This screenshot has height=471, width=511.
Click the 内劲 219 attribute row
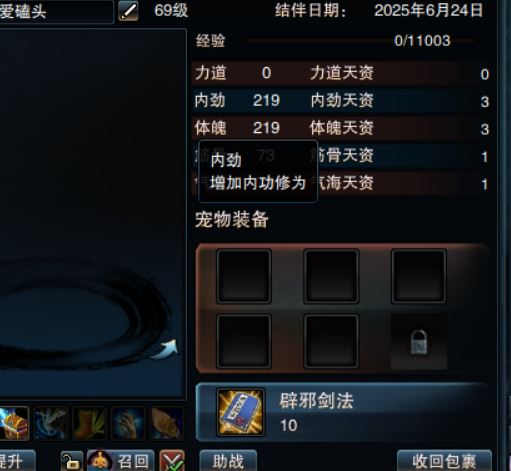click(341, 101)
